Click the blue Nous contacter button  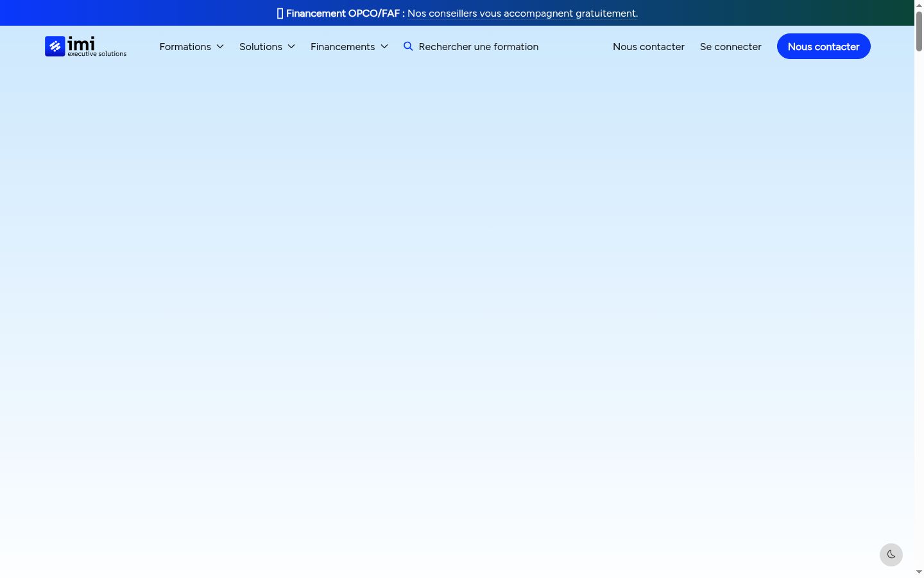[x=824, y=46]
